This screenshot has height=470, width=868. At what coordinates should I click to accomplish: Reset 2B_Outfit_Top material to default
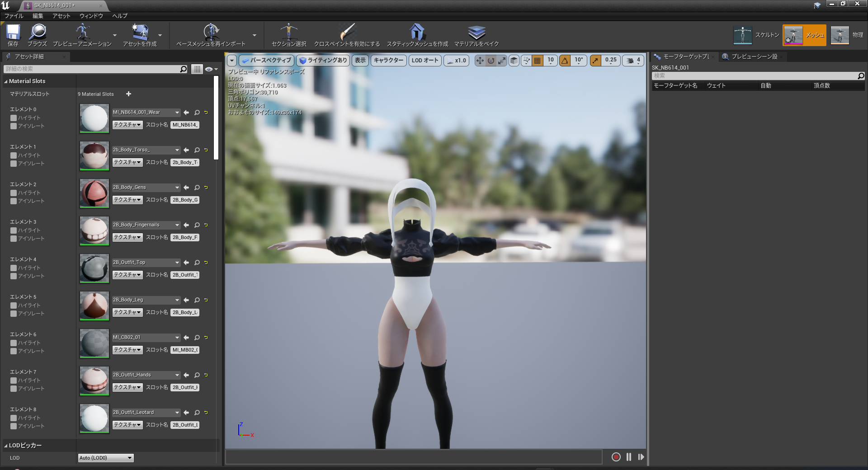coord(206,263)
